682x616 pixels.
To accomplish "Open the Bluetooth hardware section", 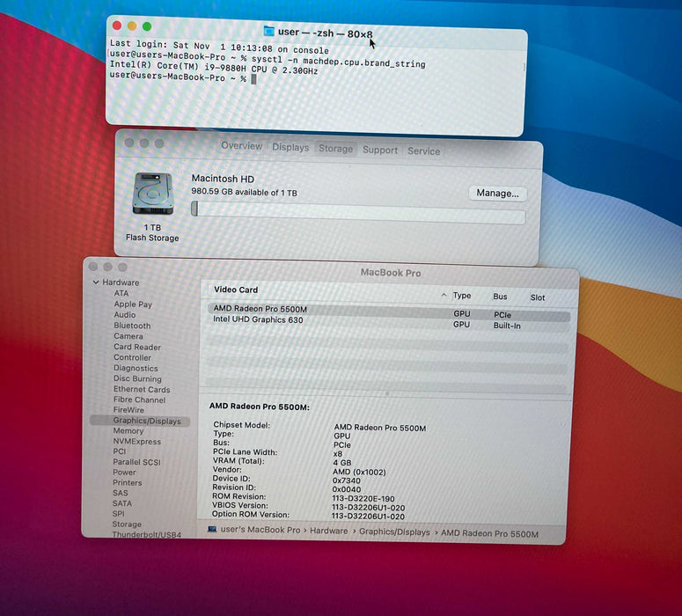I will (132, 326).
